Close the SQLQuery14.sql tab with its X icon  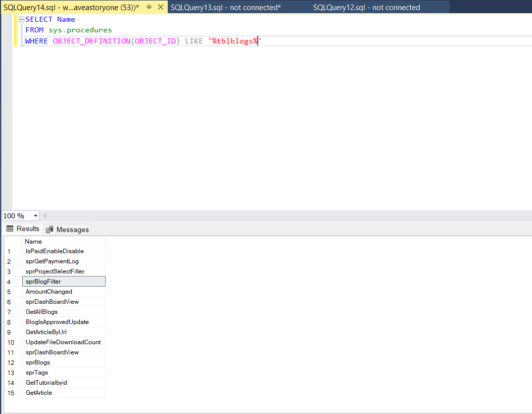[160, 7]
